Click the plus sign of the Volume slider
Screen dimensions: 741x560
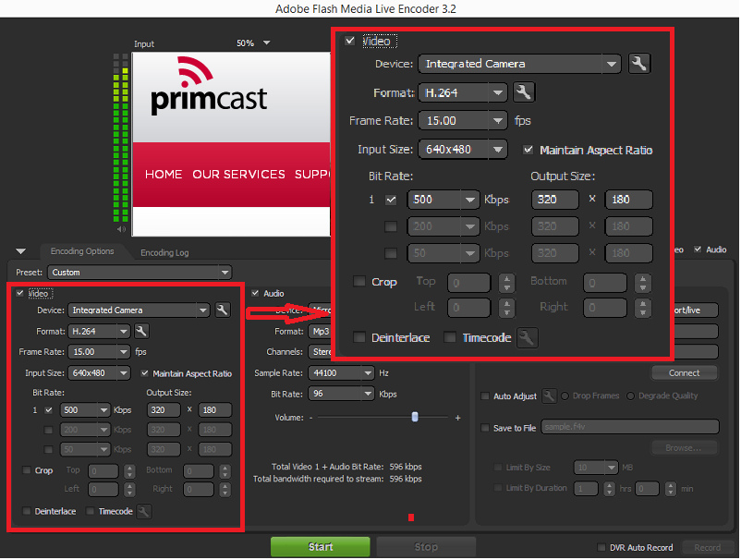pos(457,418)
